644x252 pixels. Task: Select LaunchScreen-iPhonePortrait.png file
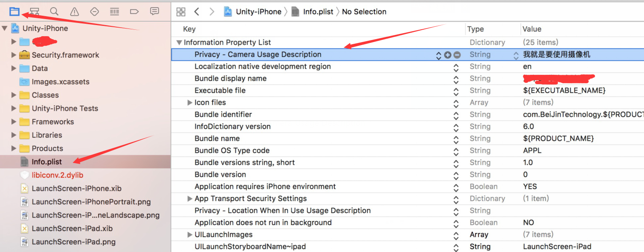(x=91, y=202)
